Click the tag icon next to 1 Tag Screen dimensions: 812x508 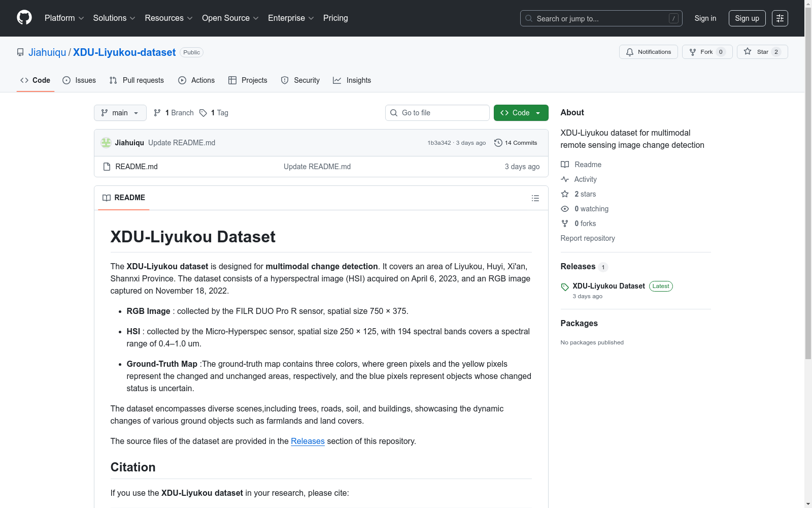click(203, 113)
